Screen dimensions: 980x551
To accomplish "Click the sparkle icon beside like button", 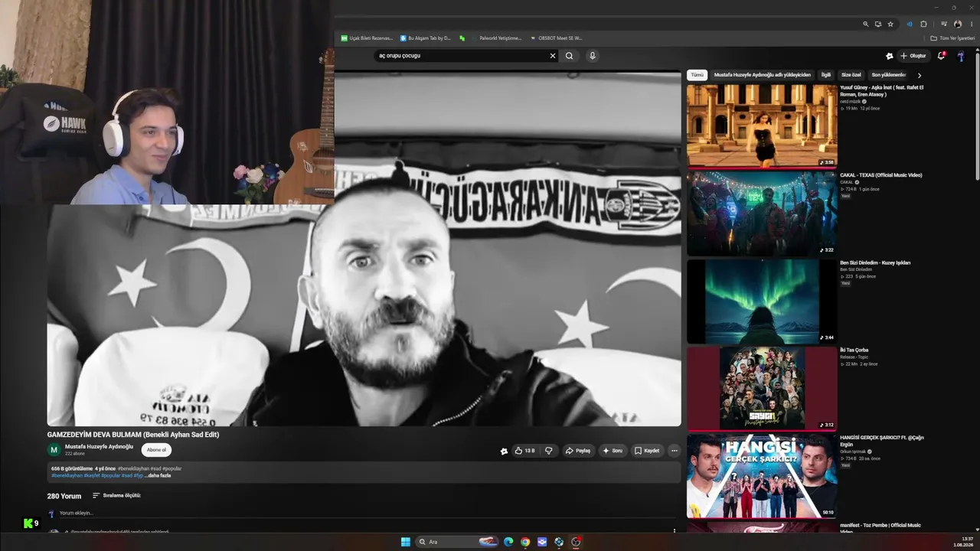I will pos(504,451).
